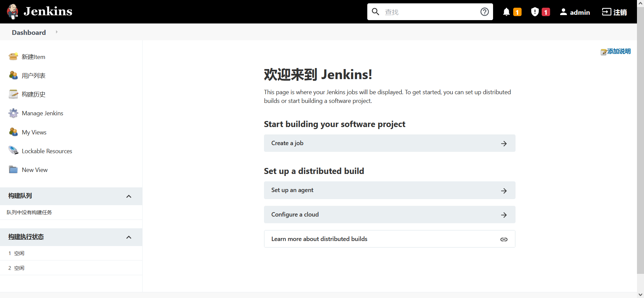Click the logout arrow icon
This screenshot has height=298, width=644.
606,12
